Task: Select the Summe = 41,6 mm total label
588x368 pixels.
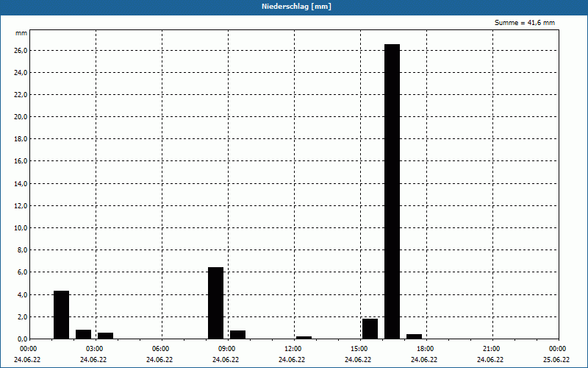Action: (x=525, y=23)
